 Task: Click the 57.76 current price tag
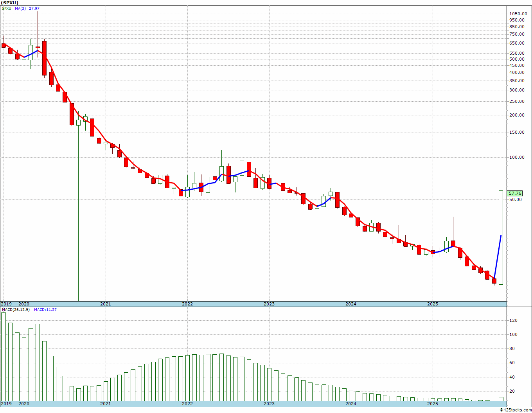(x=515, y=193)
